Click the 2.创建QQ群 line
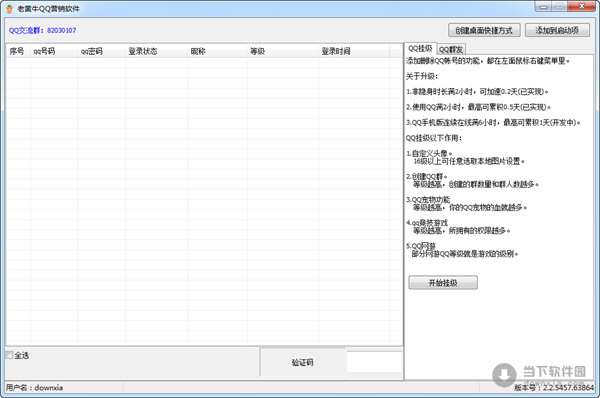Viewport: 600px width, 398px height. coord(427,176)
